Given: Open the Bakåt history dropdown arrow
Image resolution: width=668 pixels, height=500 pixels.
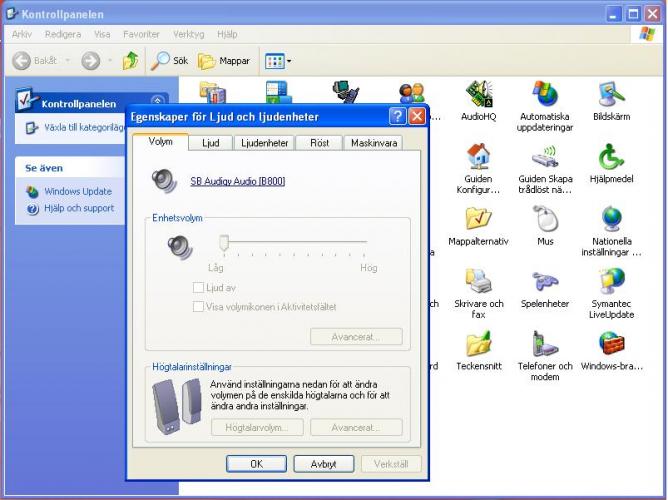Looking at the screenshot, I should [x=68, y=61].
